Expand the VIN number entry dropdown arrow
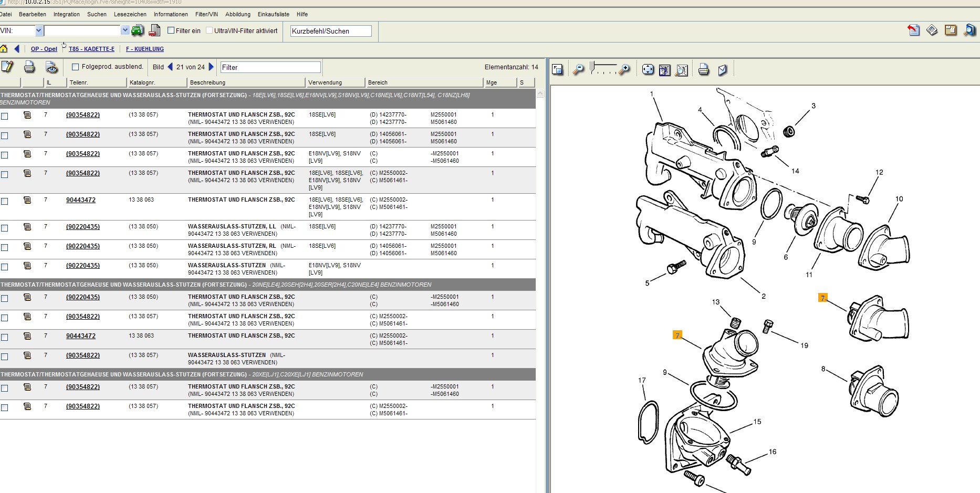 [x=125, y=30]
